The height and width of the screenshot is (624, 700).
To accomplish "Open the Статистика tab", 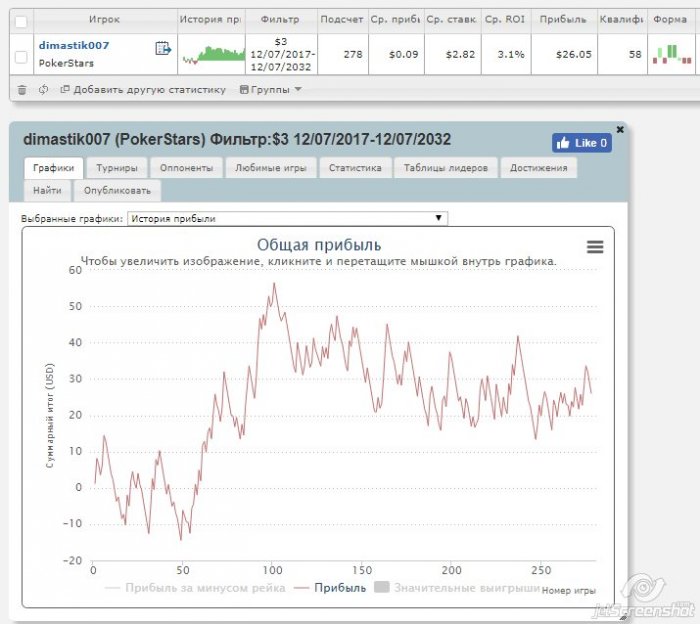I will pos(355,168).
